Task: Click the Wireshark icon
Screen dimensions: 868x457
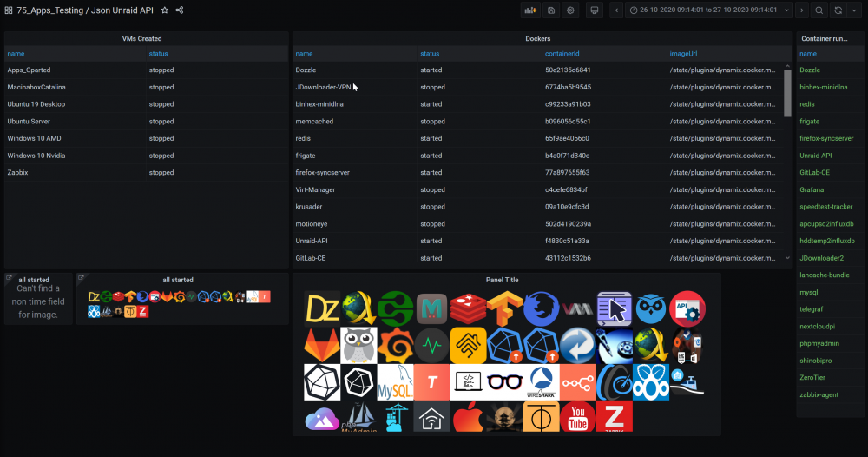Action: [541, 382]
